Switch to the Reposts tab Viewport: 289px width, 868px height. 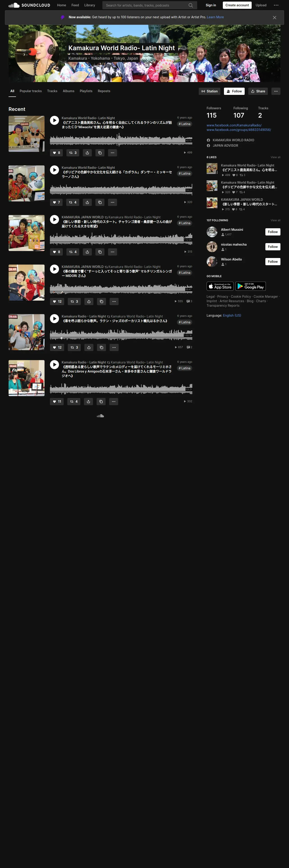104,91
